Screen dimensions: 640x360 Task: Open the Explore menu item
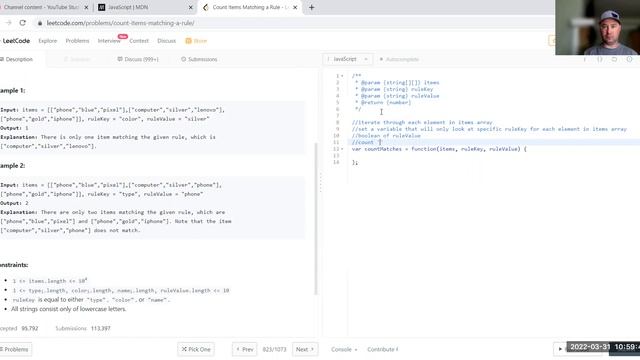click(x=48, y=41)
